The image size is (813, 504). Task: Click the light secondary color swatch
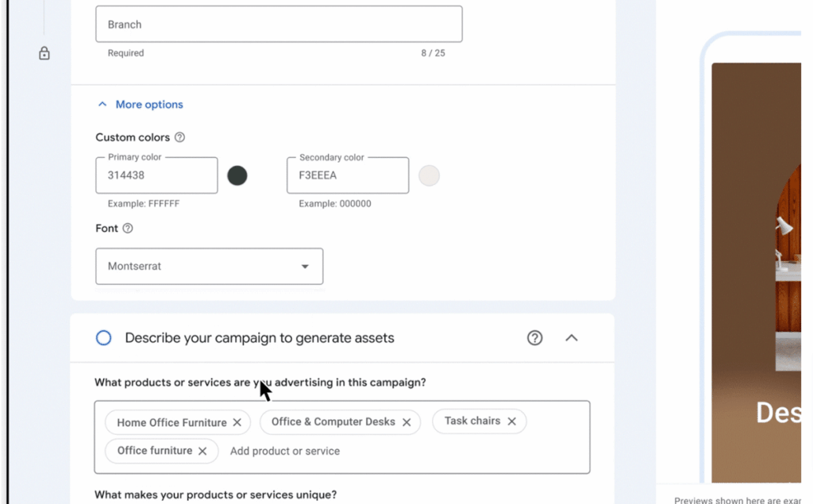point(429,175)
